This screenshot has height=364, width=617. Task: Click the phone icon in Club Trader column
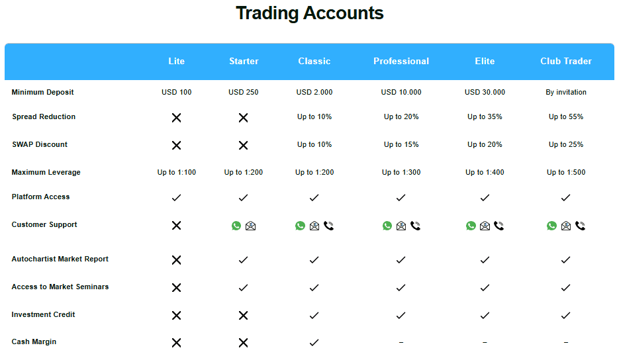pyautogui.click(x=581, y=226)
